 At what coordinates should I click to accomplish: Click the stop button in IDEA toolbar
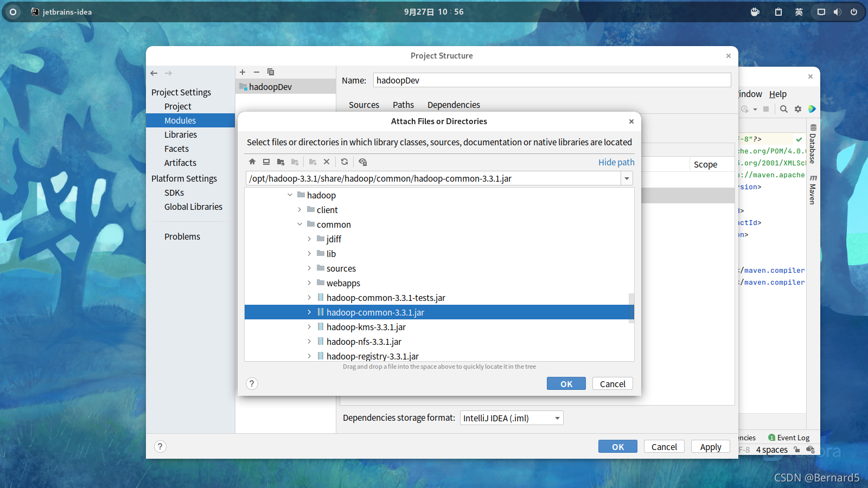coord(766,109)
